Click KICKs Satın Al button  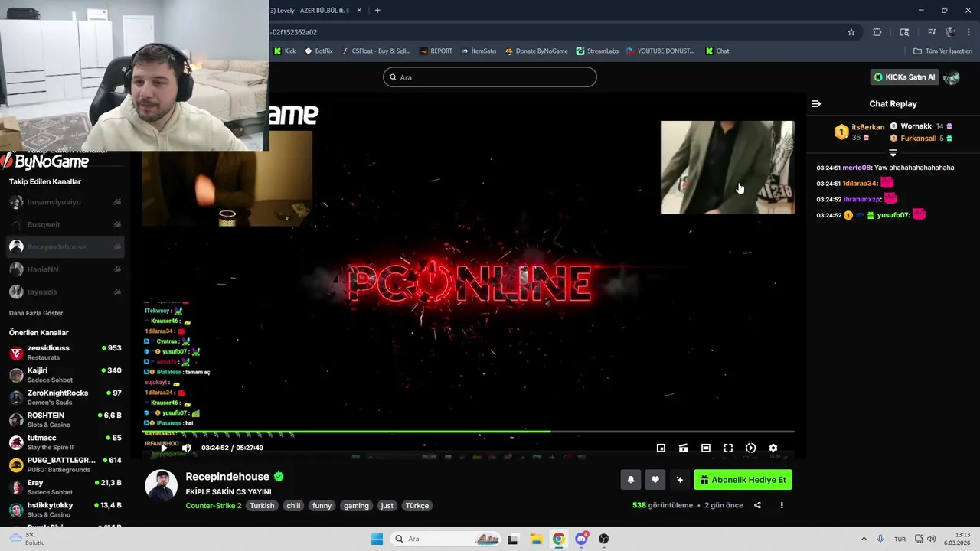point(905,77)
